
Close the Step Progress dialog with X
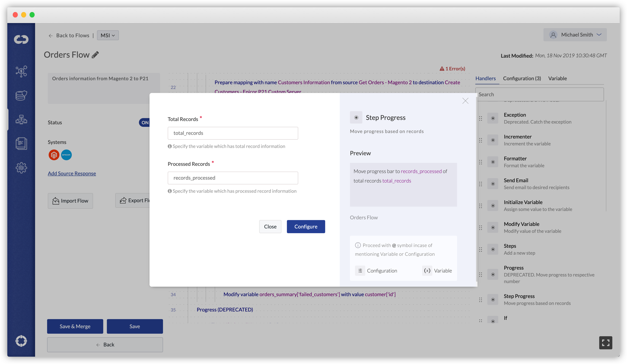[x=466, y=101]
